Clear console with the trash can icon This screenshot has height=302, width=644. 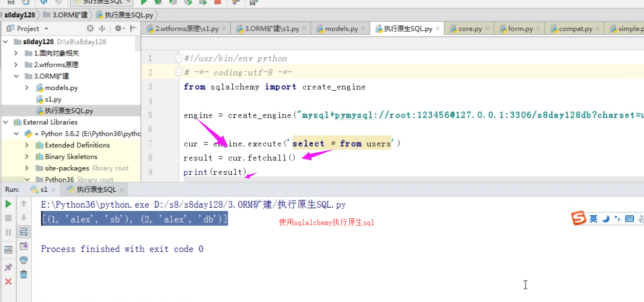click(x=24, y=274)
